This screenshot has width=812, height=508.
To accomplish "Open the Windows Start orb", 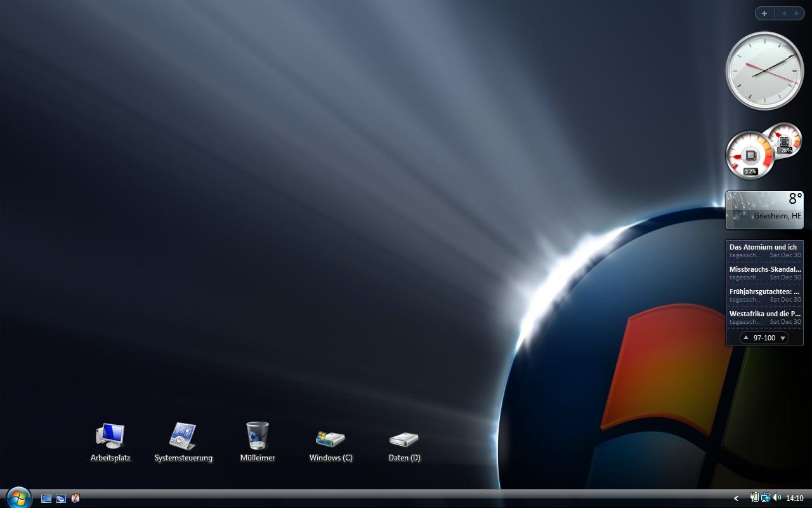I will click(x=18, y=498).
